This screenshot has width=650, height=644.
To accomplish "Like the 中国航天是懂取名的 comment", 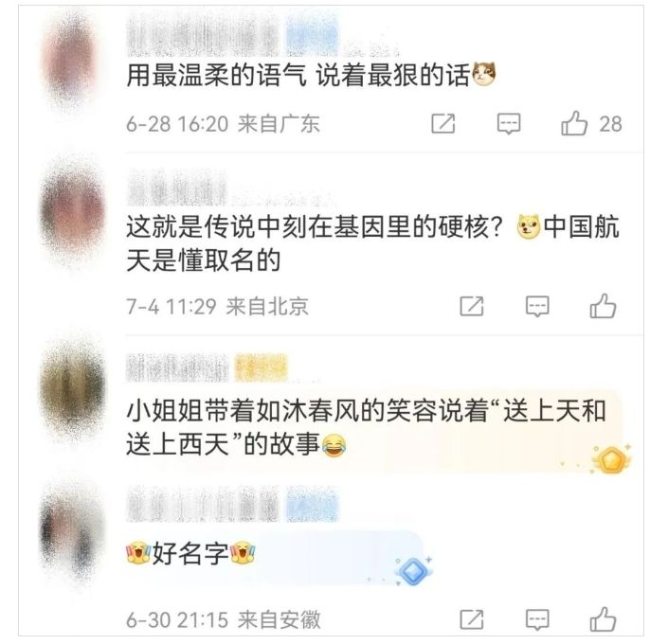I will [x=603, y=306].
